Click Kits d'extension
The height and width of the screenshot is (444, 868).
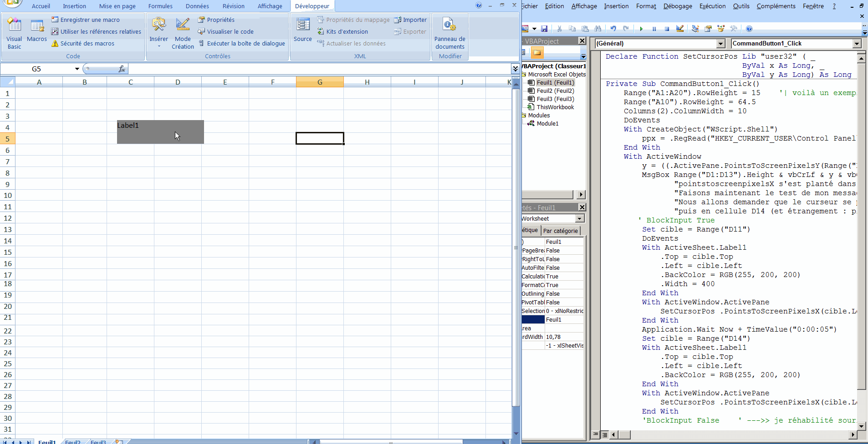point(342,31)
